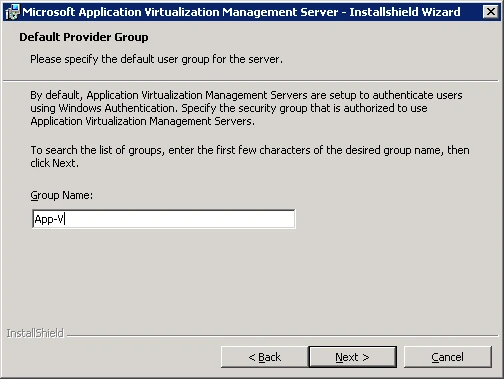
Task: Click the 'Please specify the default user group' subtitle
Action: [156, 59]
